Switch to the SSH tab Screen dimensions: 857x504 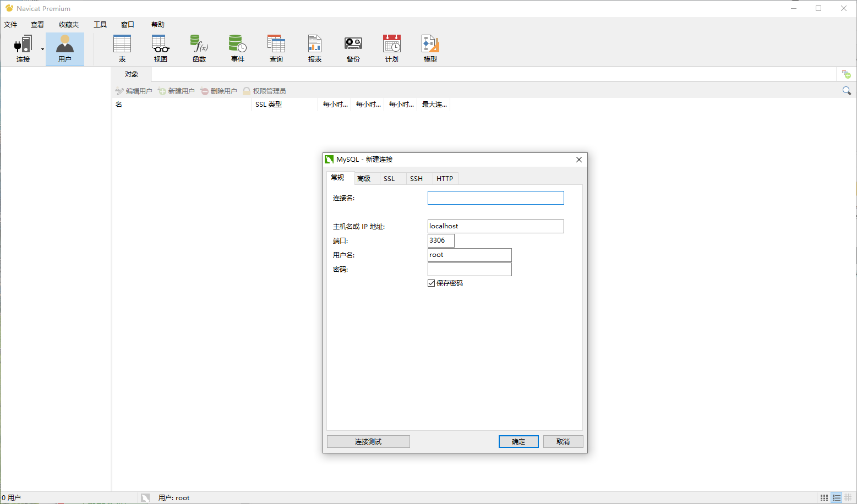pyautogui.click(x=416, y=179)
